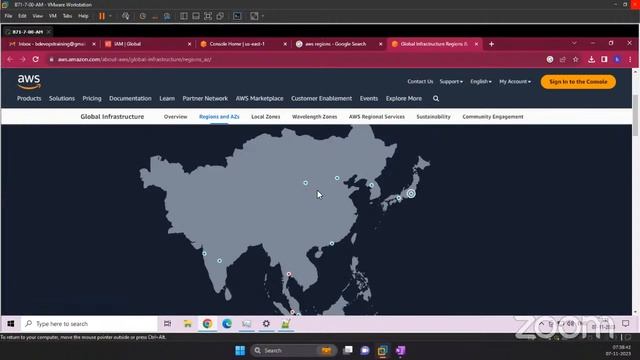Viewport: 640px width, 360px height.
Task: Open host Windows 11 Start button
Action: tap(240, 351)
